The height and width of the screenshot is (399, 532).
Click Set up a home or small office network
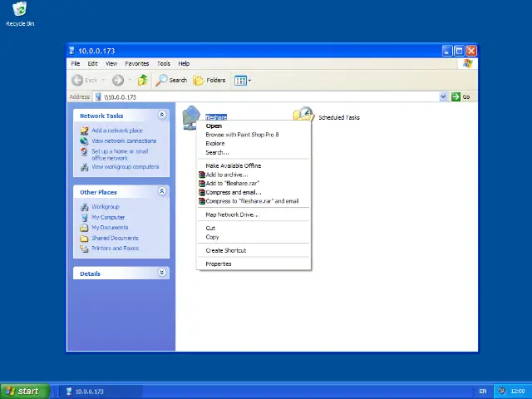[120, 155]
